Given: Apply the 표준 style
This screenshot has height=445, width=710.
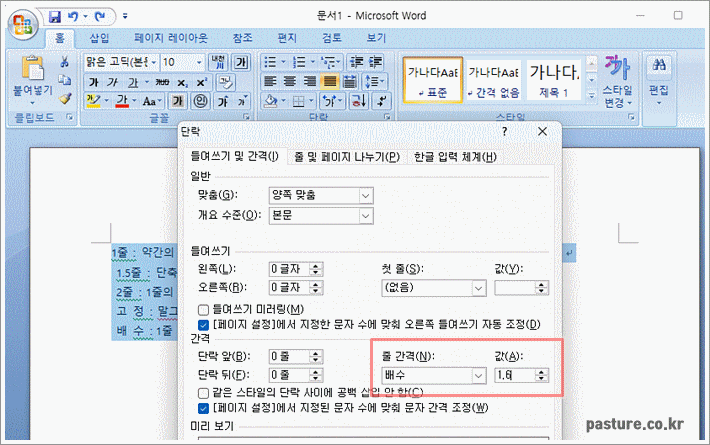Looking at the screenshot, I should tap(432, 80).
